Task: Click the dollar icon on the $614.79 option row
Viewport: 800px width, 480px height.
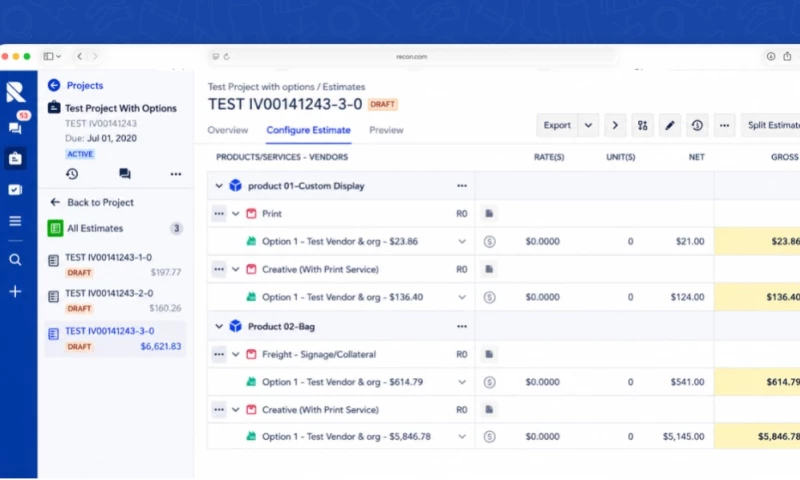Action: (489, 382)
